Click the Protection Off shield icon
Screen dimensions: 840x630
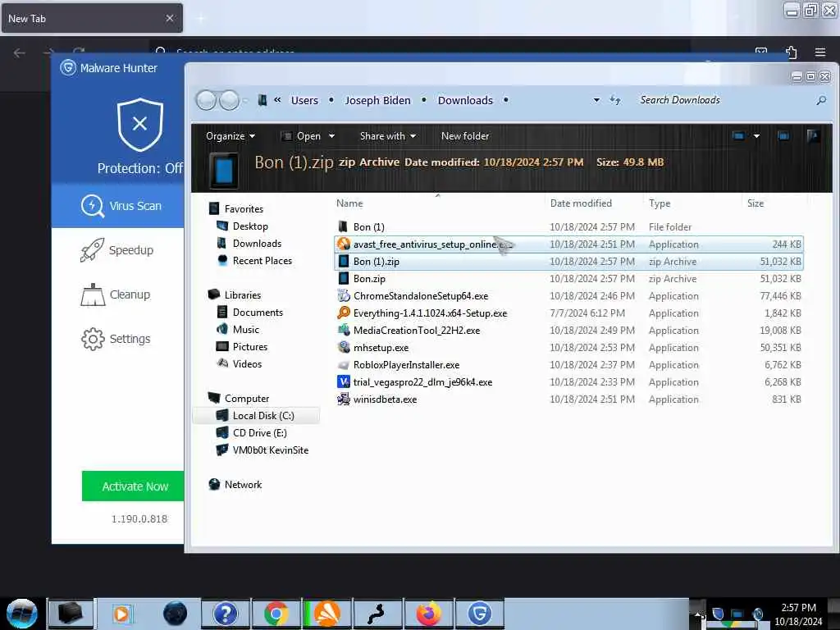(x=139, y=125)
